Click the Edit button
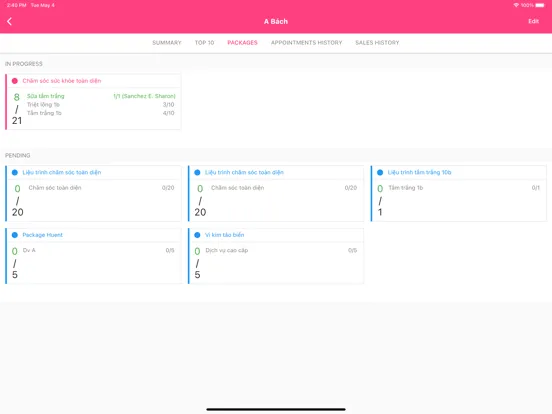The height and width of the screenshot is (414, 552). [x=533, y=21]
